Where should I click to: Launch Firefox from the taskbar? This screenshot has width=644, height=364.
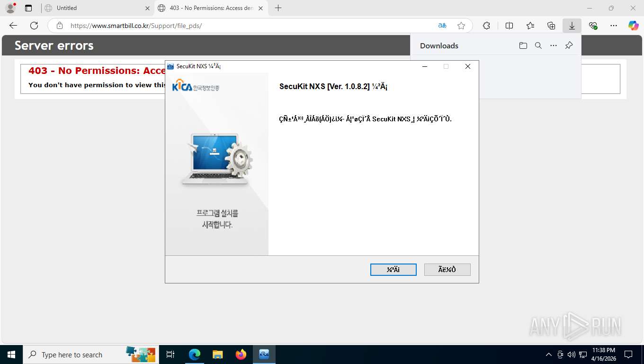click(x=241, y=355)
